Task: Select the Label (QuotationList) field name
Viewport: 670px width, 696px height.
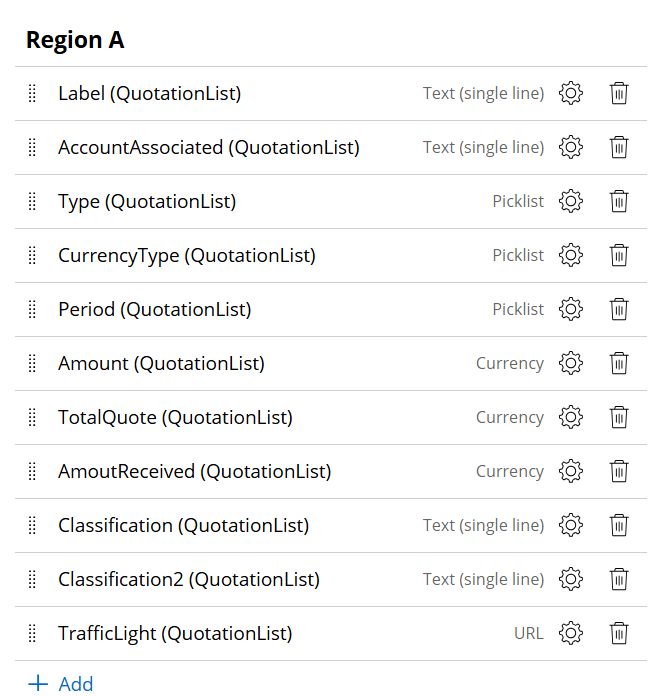Action: click(150, 94)
